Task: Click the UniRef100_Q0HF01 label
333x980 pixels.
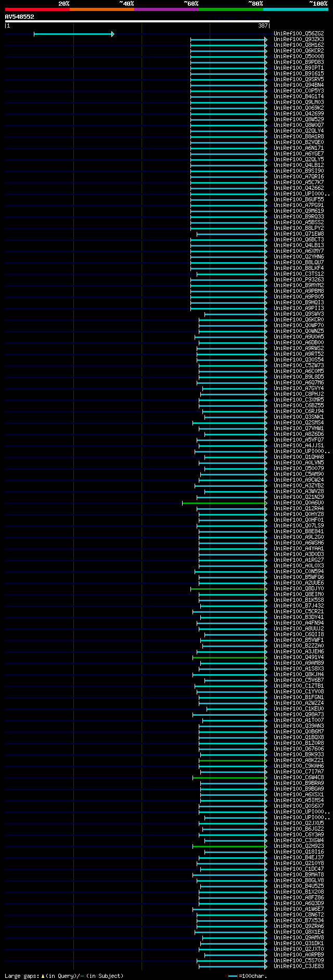Action: [x=299, y=520]
